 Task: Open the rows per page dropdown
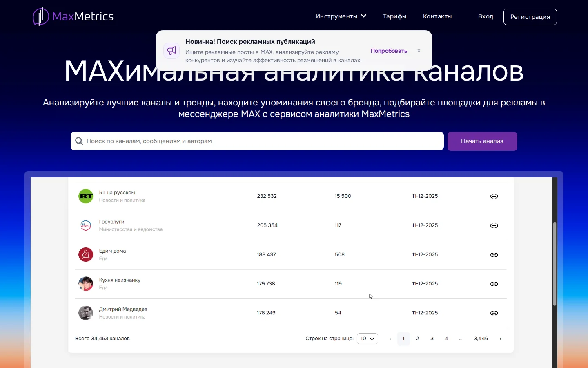click(367, 339)
